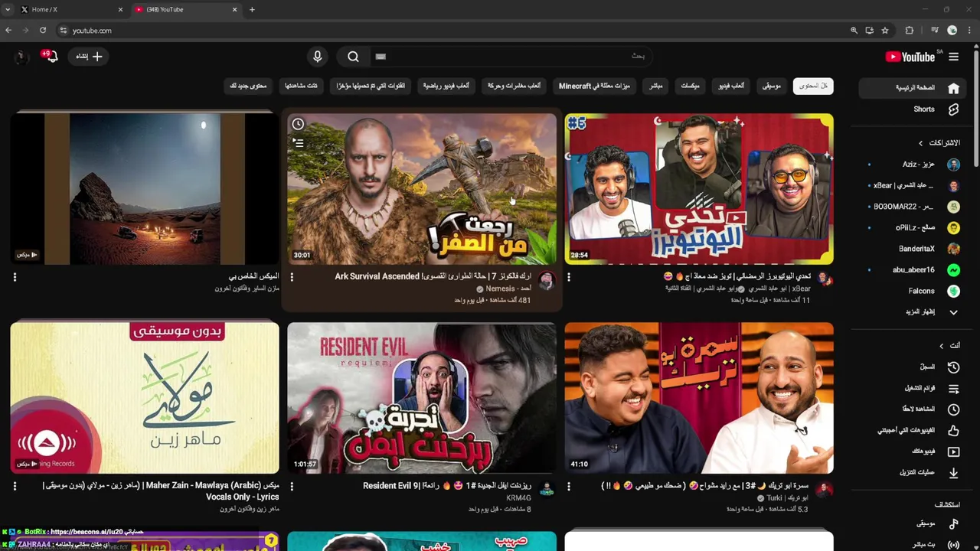
Task: Select recently uploaded channels chip
Action: tap(371, 86)
